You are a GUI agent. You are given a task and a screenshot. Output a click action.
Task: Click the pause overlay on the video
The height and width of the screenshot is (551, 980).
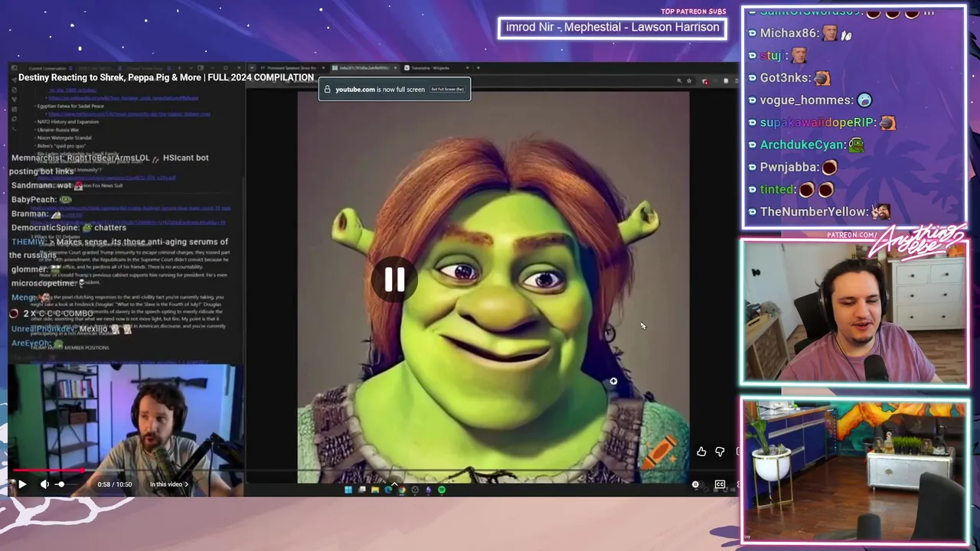394,280
